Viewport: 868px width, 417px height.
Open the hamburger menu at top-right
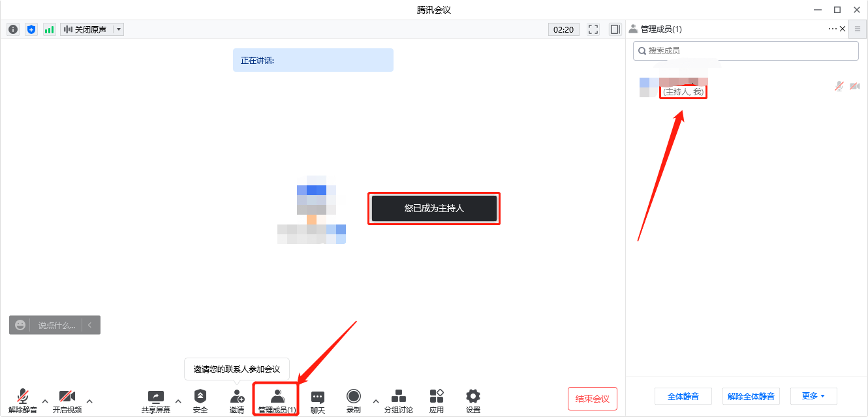coord(858,29)
